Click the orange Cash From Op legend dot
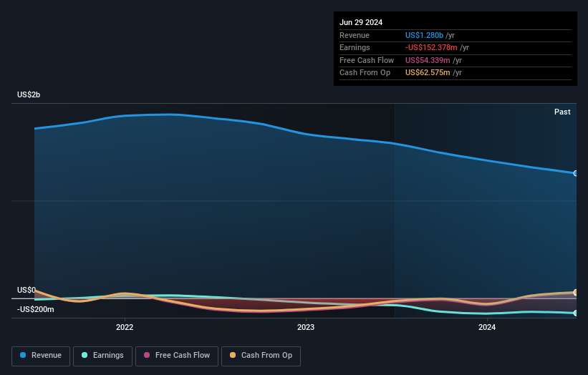 [233, 355]
